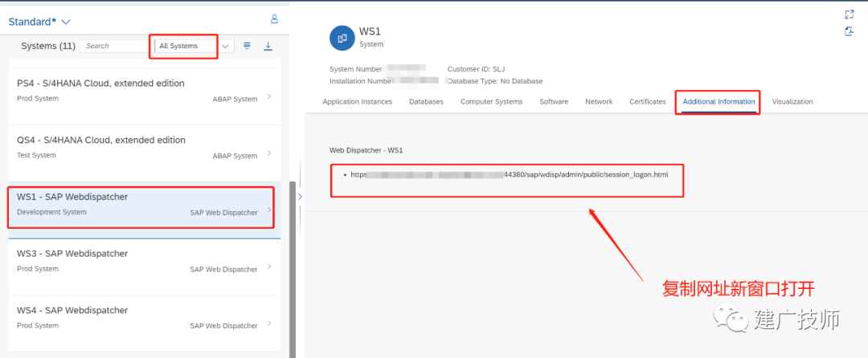Image resolution: width=868 pixels, height=358 pixels.
Task: Download the systems list
Action: pyautogui.click(x=268, y=46)
